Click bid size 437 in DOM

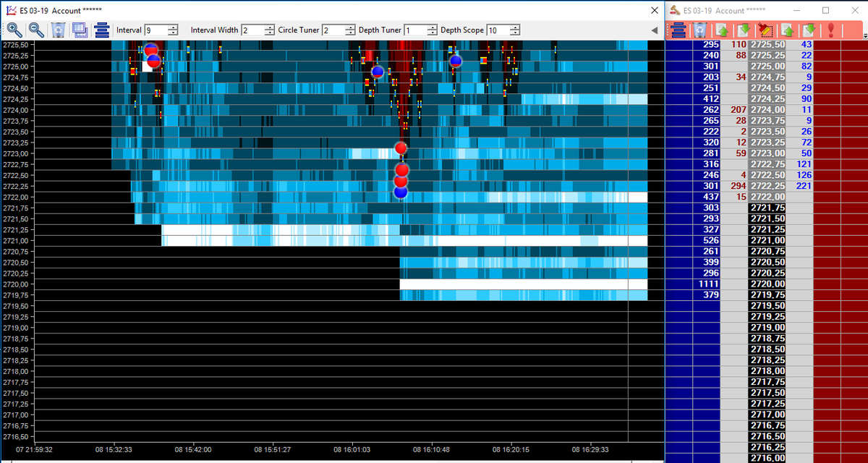click(x=712, y=197)
